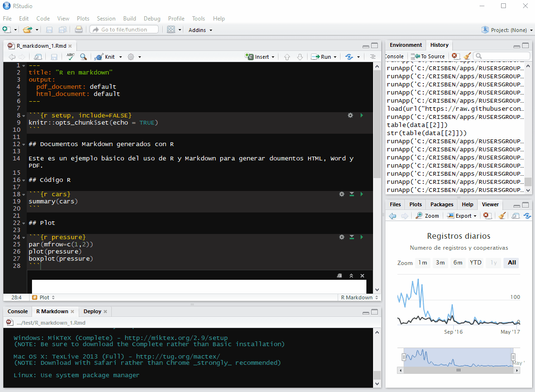Click To Source in History pane
The image size is (535, 392).
point(428,56)
